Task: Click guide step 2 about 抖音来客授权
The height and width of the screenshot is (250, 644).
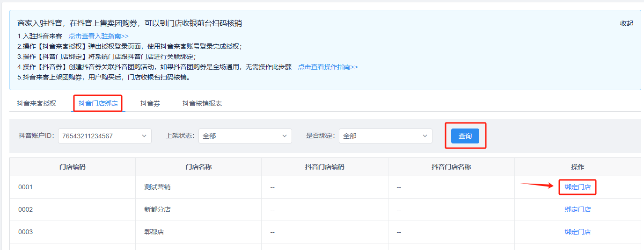Action: point(130,46)
